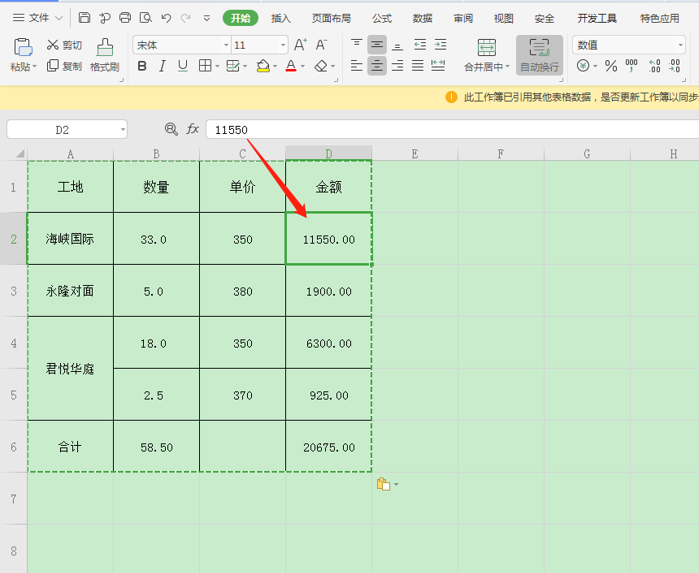Decrease font size with A- icon
699x573 pixels.
click(321, 45)
